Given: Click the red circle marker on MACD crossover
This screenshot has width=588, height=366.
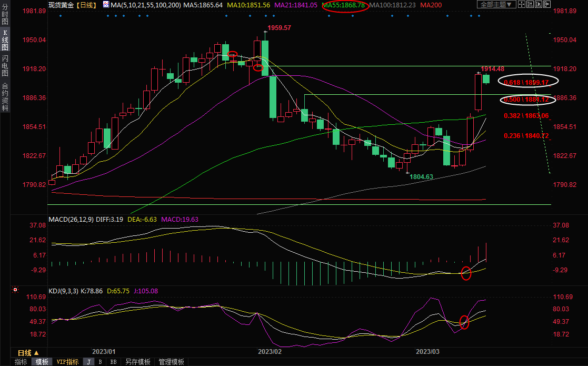Looking at the screenshot, I should click(x=466, y=273).
